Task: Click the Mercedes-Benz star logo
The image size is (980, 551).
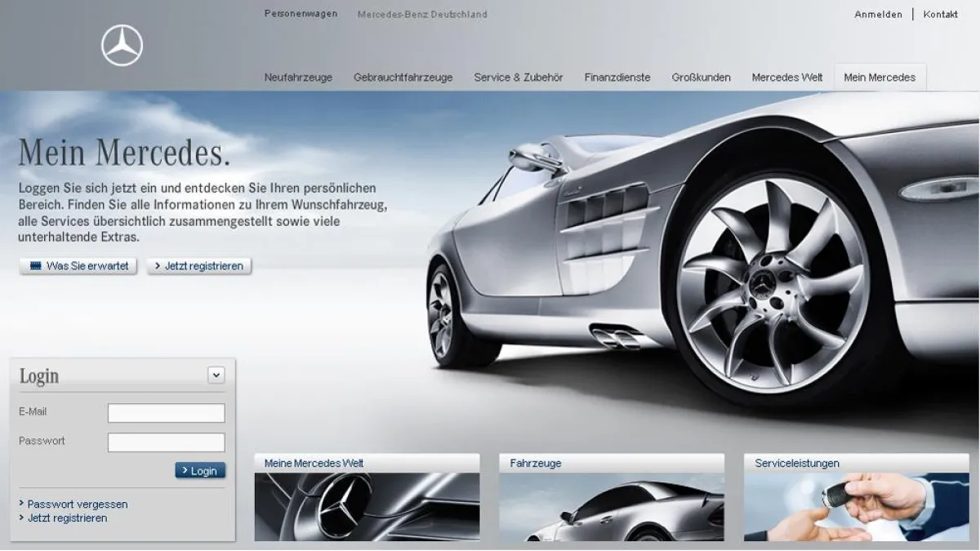Action: (121, 45)
